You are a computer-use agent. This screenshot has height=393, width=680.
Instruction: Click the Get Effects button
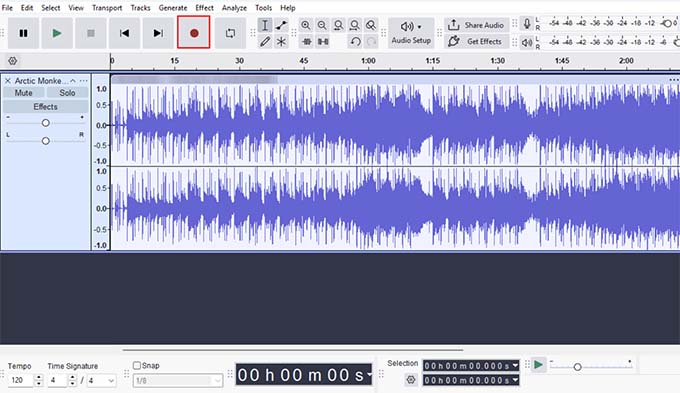[477, 42]
